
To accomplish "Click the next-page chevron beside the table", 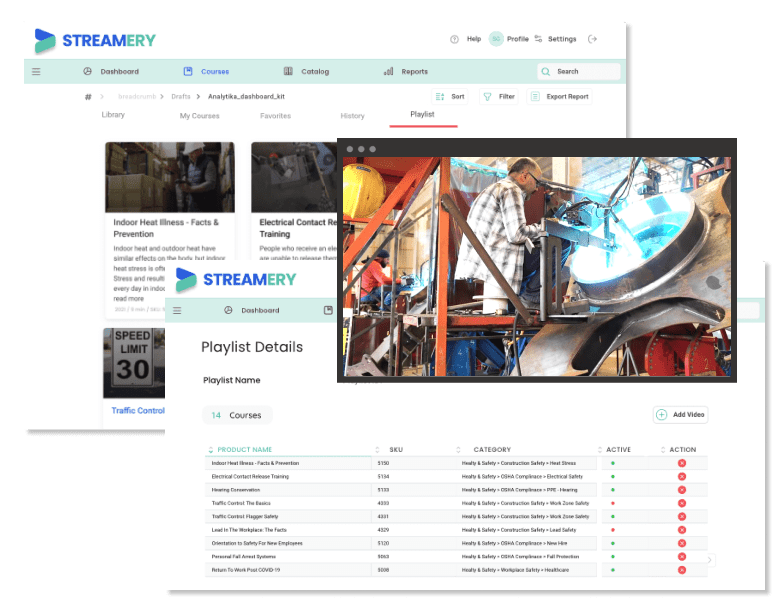I will coord(709,560).
